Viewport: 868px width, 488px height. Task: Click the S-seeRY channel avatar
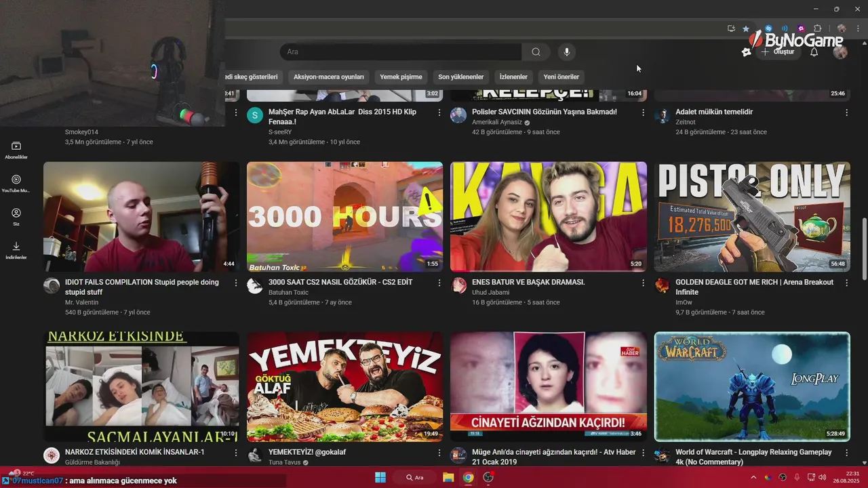coord(255,115)
